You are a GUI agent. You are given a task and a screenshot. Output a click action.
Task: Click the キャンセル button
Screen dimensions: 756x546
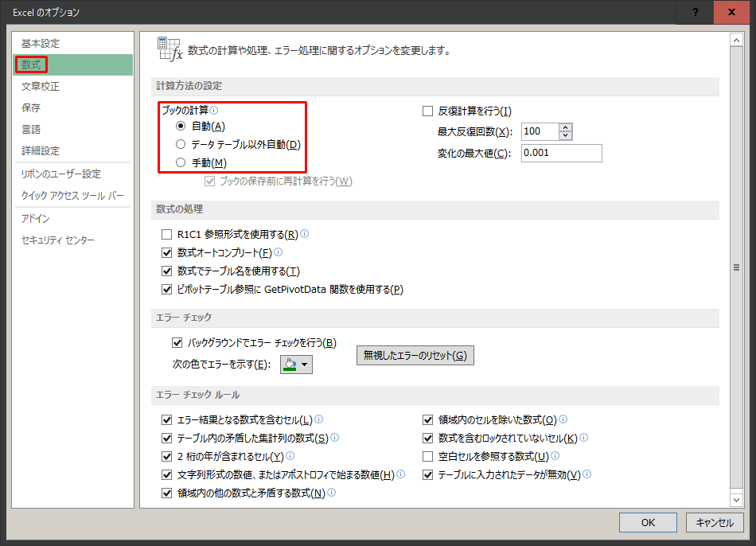point(715,522)
